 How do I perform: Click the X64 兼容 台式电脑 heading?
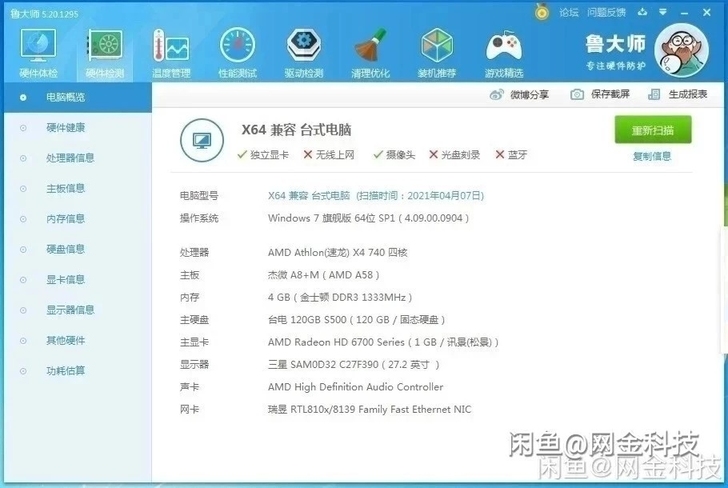[296, 130]
